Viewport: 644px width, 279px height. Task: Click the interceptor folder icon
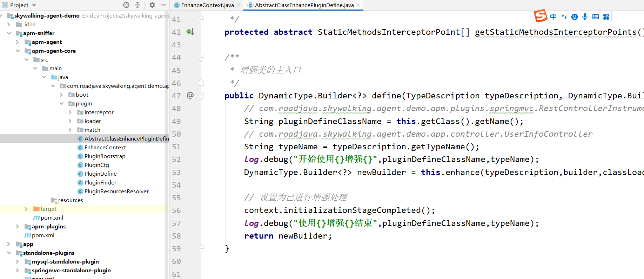click(80, 112)
